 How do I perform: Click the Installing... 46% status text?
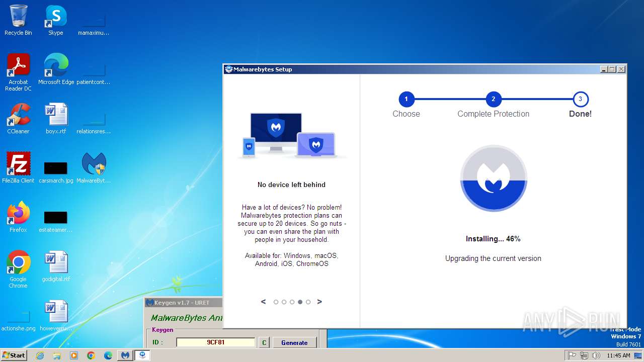[493, 239]
